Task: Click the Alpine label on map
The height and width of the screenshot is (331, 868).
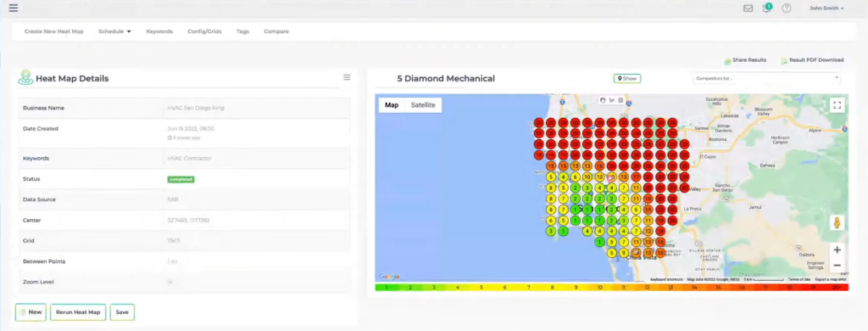Action: tap(815, 131)
